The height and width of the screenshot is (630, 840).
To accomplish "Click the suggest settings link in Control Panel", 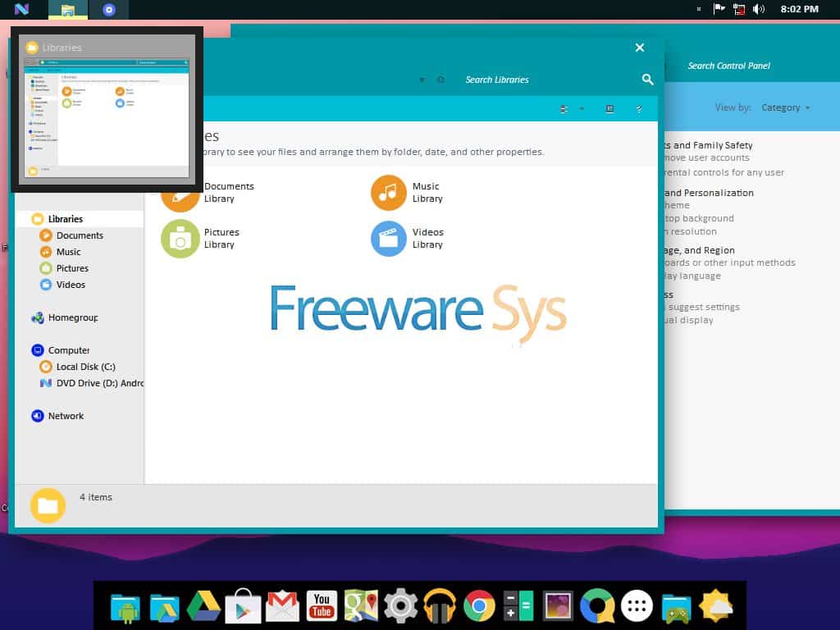I will pos(703,307).
